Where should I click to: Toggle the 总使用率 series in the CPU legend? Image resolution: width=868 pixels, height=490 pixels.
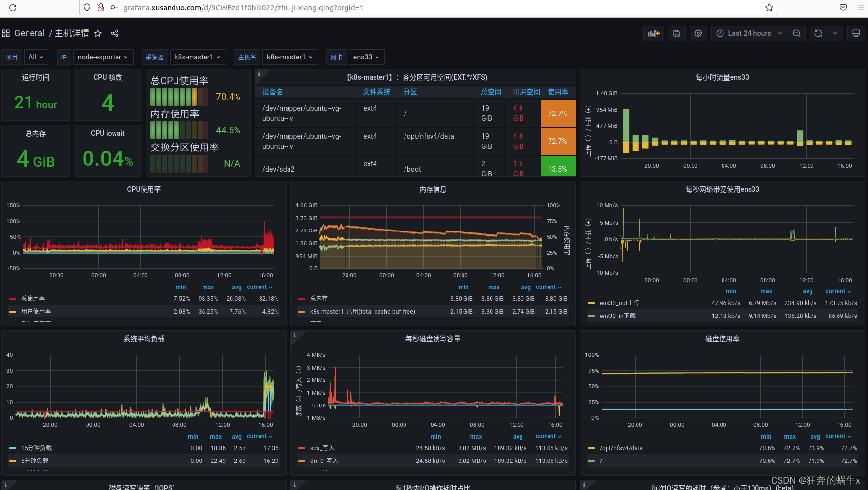tap(33, 298)
